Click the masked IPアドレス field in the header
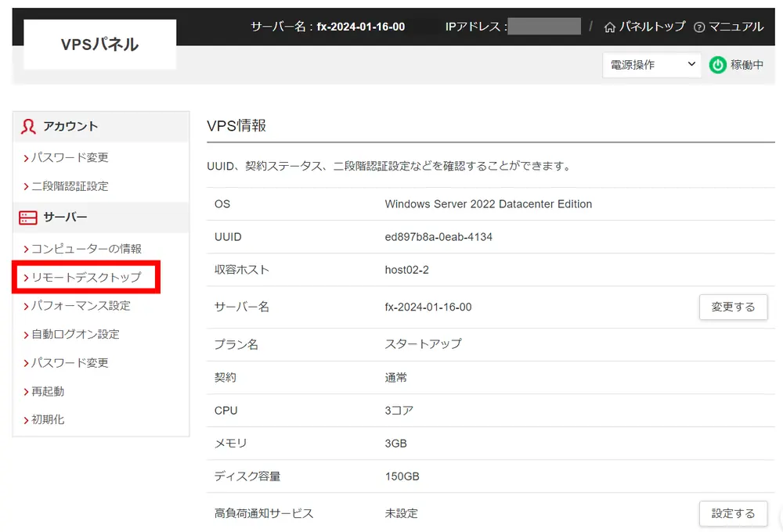 pyautogui.click(x=544, y=26)
